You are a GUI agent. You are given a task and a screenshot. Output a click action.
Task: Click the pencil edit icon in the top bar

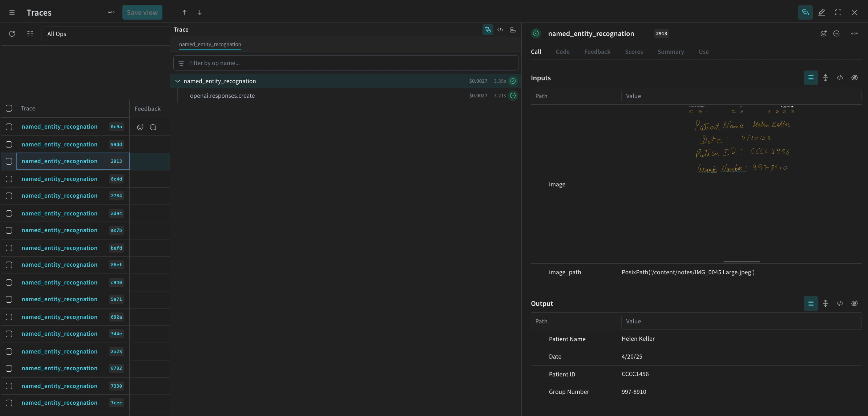822,12
